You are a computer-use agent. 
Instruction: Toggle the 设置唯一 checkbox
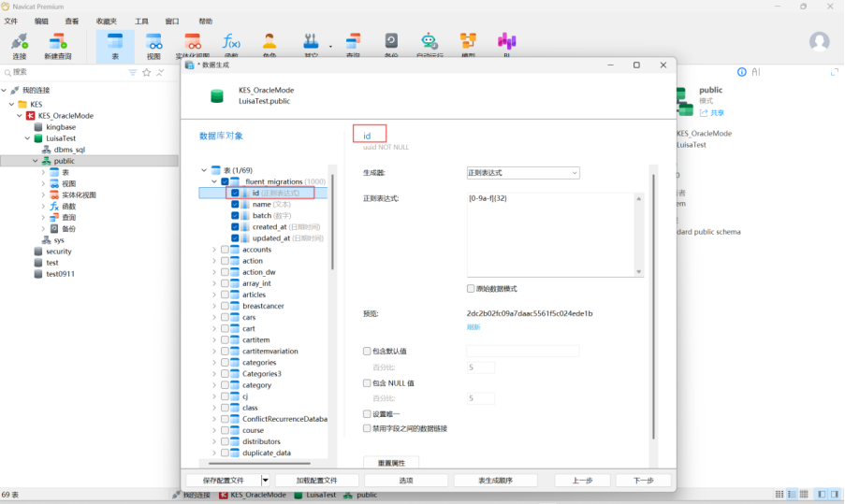[367, 413]
